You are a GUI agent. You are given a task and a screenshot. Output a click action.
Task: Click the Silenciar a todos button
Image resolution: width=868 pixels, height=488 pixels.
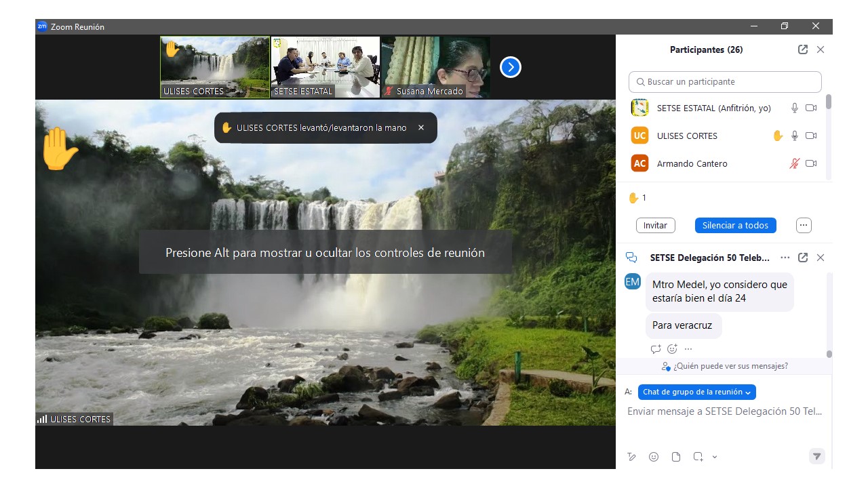pyautogui.click(x=735, y=225)
